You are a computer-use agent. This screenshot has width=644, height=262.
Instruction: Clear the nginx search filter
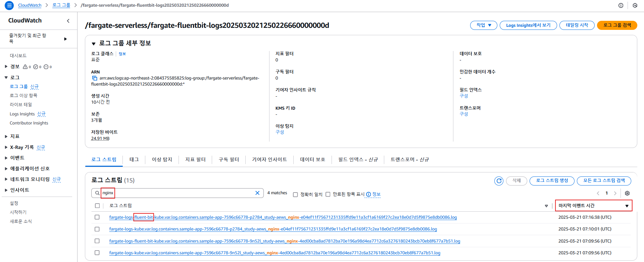click(257, 193)
